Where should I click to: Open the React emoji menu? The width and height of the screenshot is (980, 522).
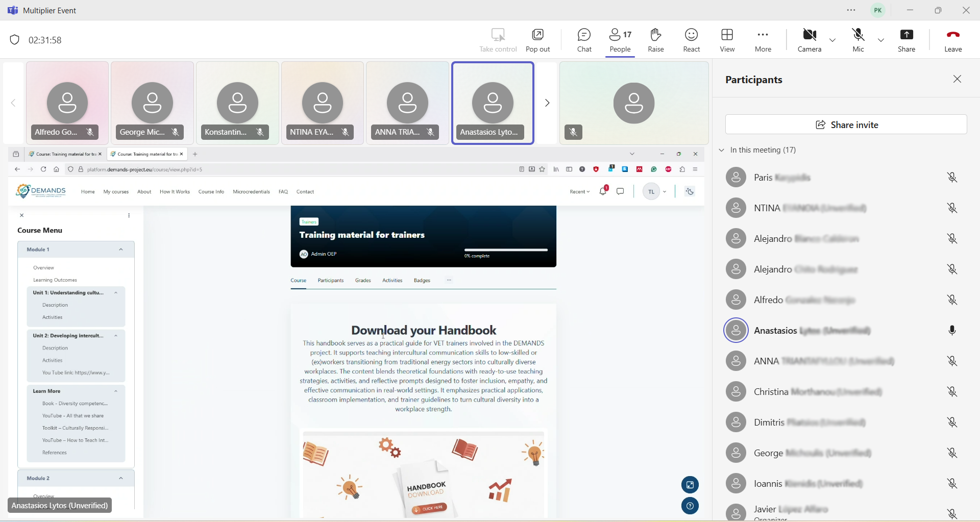tap(692, 40)
